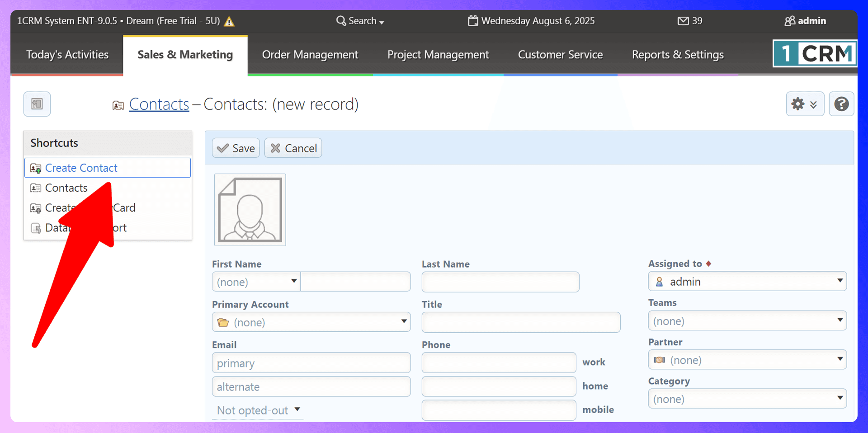Open the Teams dropdown

[747, 320]
